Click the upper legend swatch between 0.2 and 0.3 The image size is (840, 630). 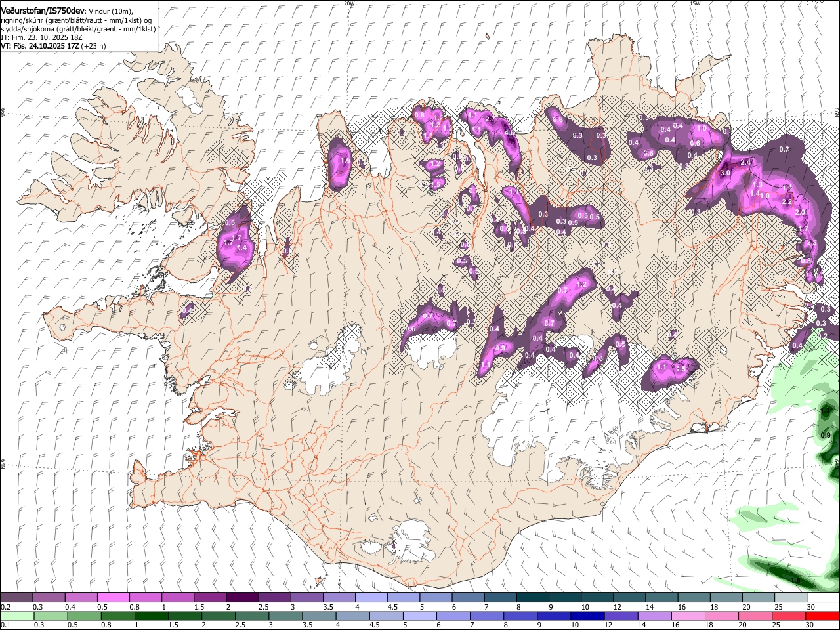16,598
